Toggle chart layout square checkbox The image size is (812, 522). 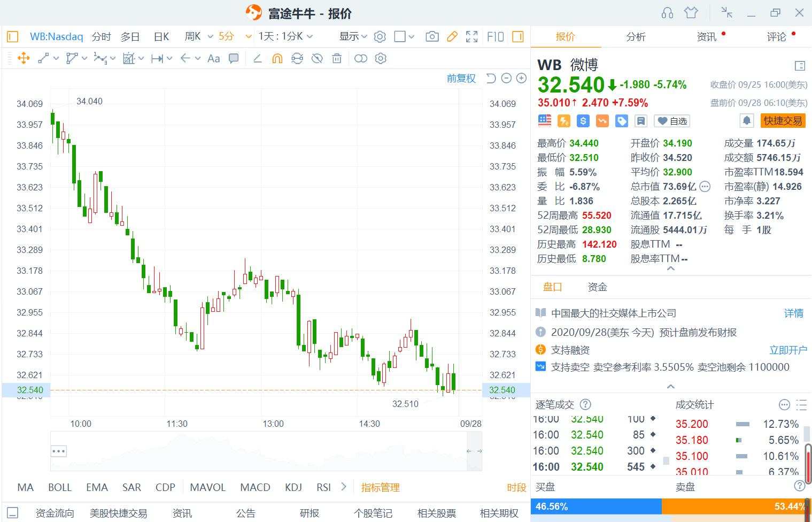pos(399,36)
